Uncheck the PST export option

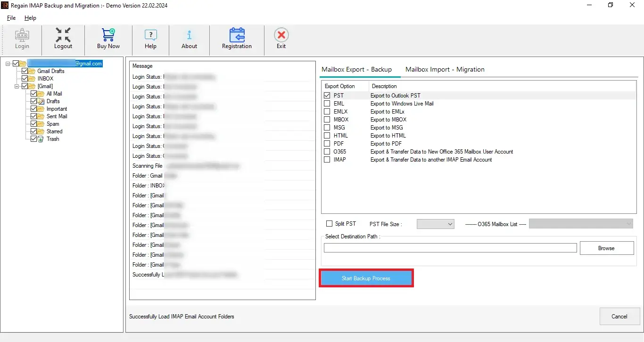click(327, 96)
